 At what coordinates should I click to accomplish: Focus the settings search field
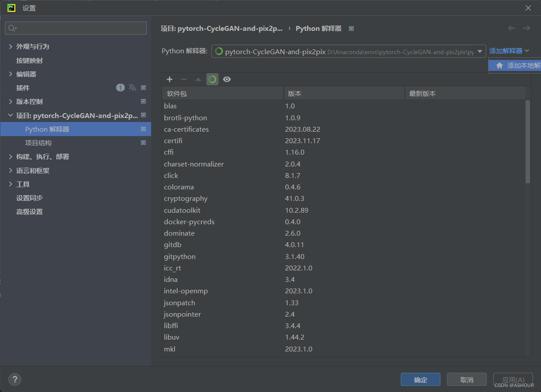click(76, 28)
